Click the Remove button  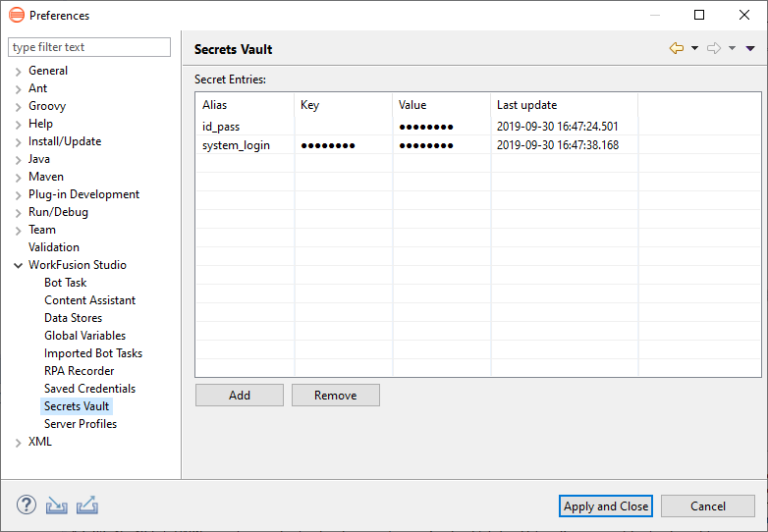336,395
